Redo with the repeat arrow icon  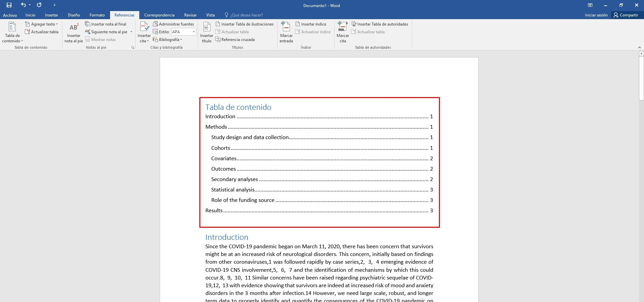(x=39, y=5)
